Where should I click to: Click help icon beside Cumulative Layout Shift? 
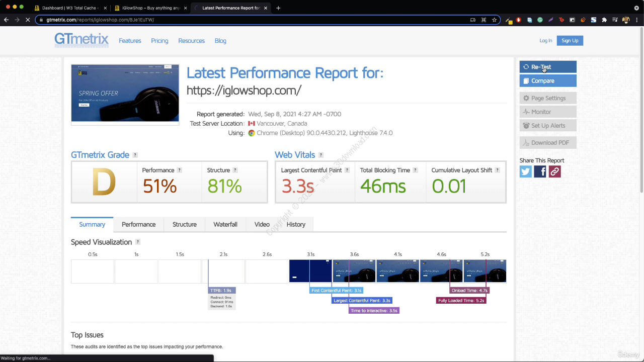click(x=497, y=170)
